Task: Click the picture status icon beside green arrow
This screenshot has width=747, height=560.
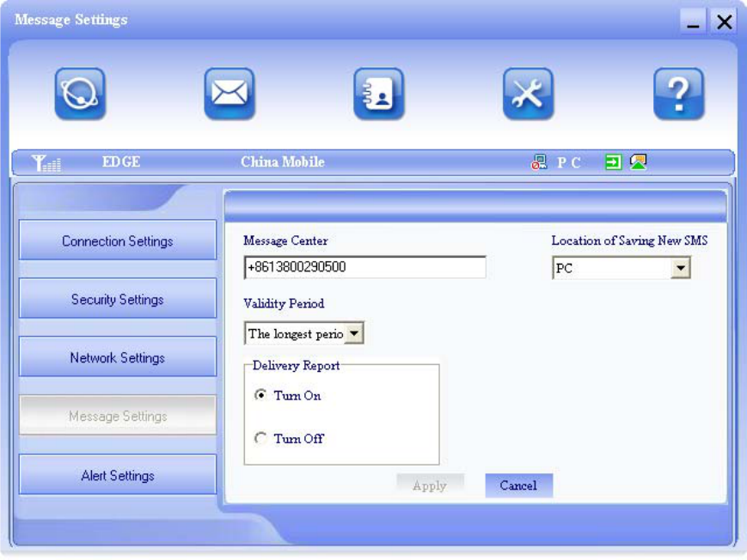Action: (639, 162)
